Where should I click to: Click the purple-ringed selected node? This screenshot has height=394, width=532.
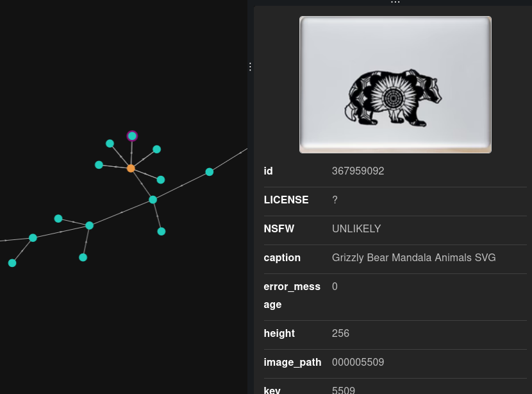tap(132, 135)
